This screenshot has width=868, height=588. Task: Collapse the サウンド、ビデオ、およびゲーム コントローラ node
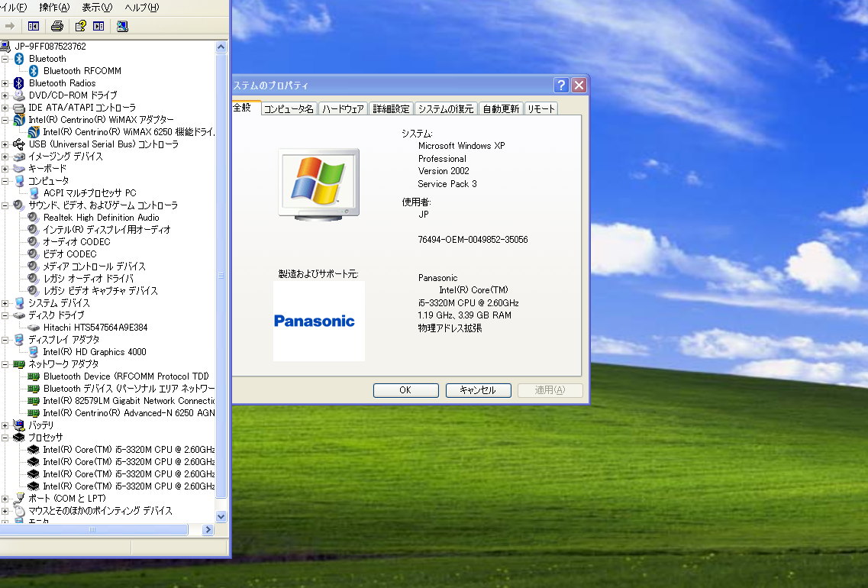pos(5,205)
